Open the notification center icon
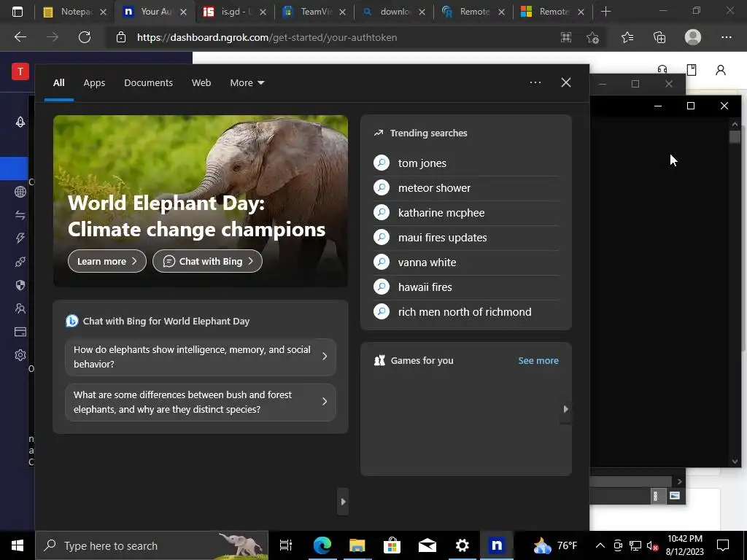Screen dimensions: 747x560 pyautogui.click(x=723, y=545)
